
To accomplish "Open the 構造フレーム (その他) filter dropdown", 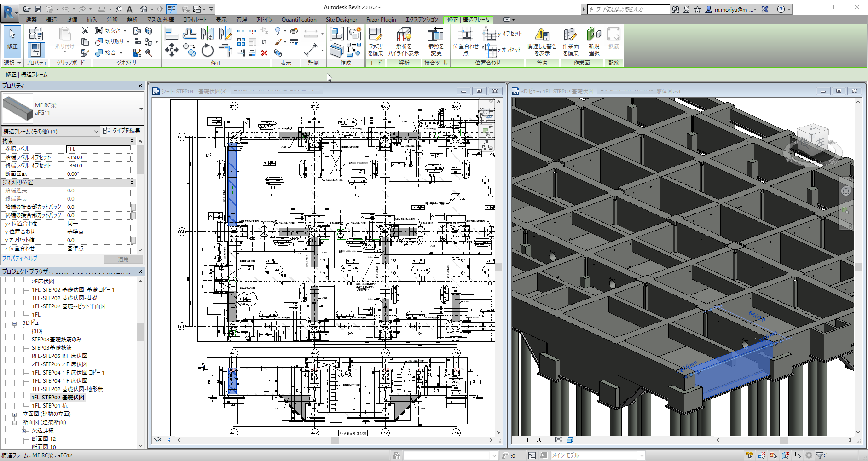I will pyautogui.click(x=96, y=132).
